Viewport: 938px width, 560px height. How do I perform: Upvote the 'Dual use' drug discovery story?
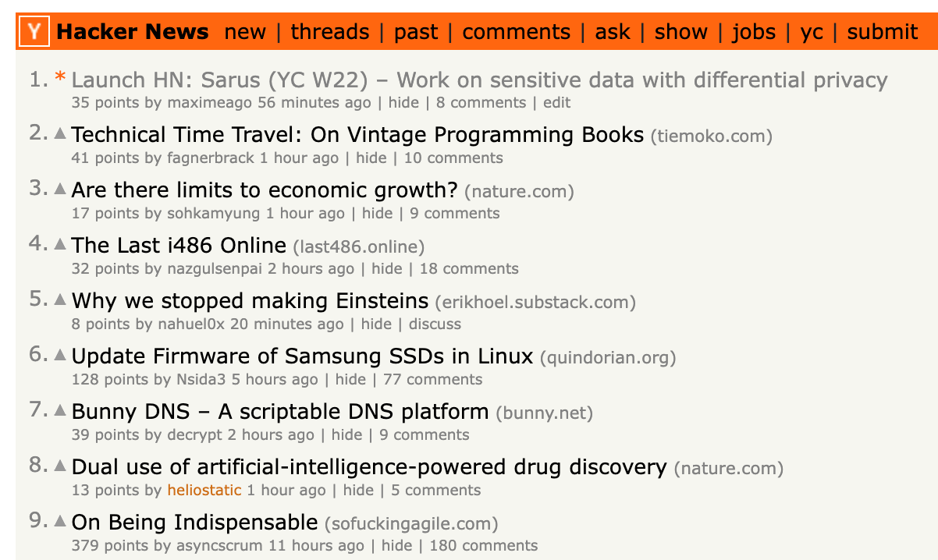coord(60,466)
